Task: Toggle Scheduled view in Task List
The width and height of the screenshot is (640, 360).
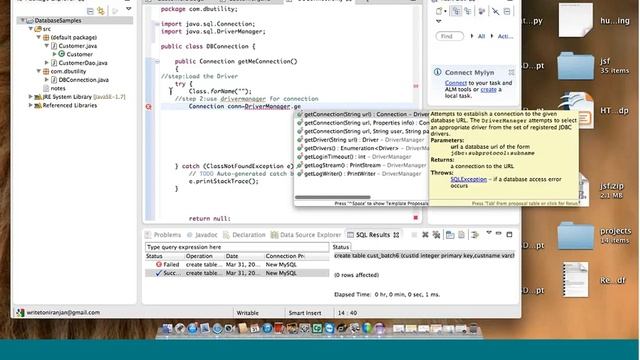Action: pos(468,11)
